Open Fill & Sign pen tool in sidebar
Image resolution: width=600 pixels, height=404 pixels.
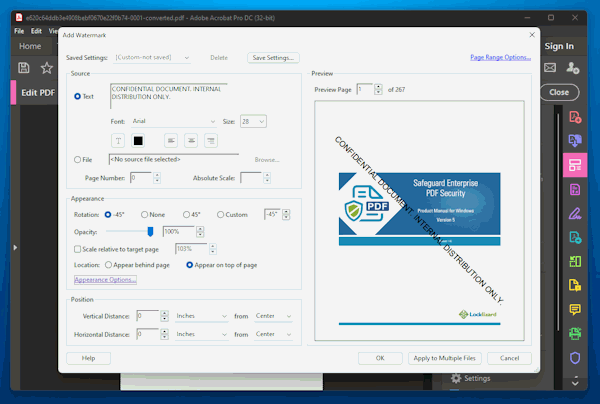[x=575, y=213]
